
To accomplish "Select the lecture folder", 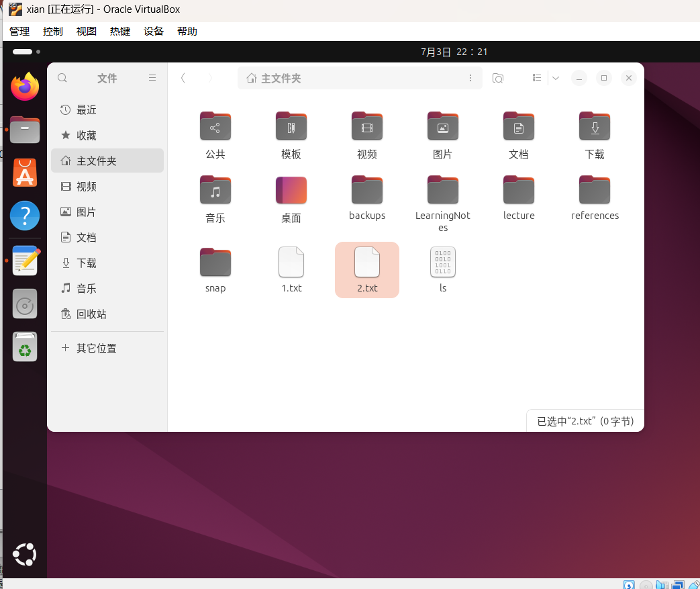I will tap(519, 198).
